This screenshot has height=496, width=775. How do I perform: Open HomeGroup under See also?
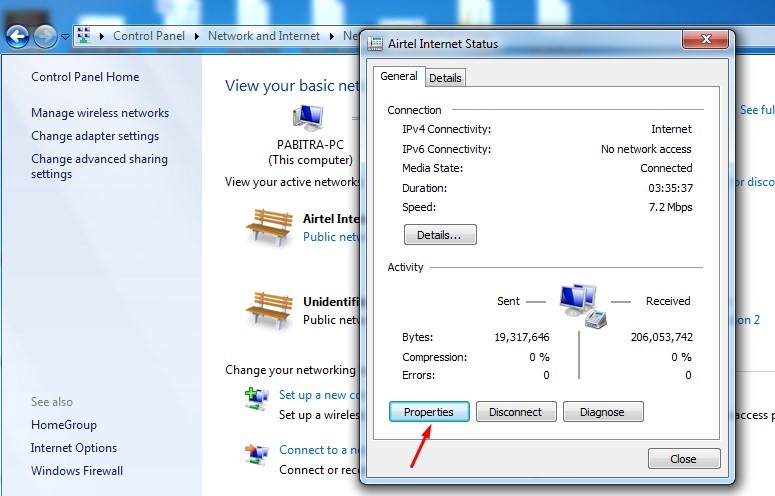pyautogui.click(x=64, y=425)
